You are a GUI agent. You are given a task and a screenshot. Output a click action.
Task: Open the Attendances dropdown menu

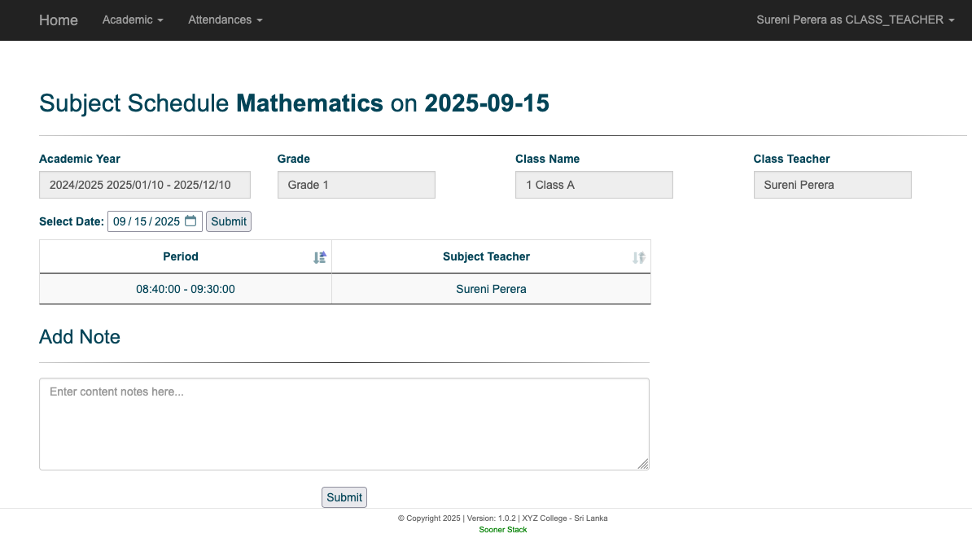[x=225, y=20]
